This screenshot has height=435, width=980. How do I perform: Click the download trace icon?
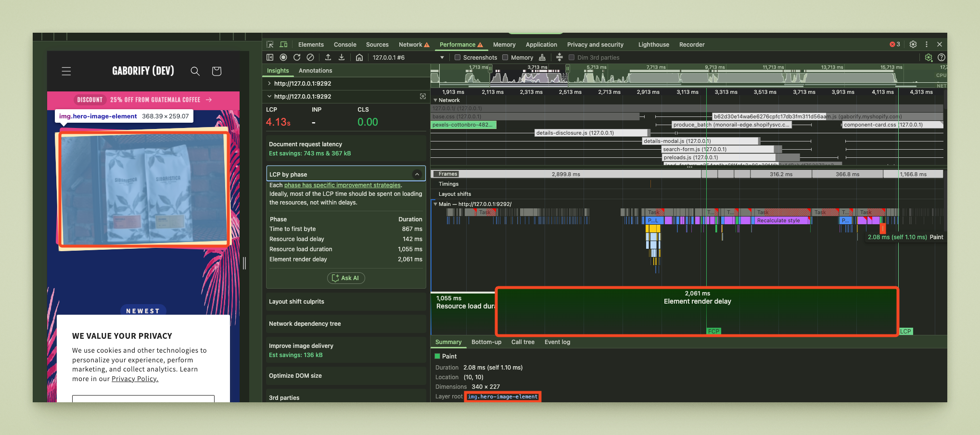coord(342,57)
